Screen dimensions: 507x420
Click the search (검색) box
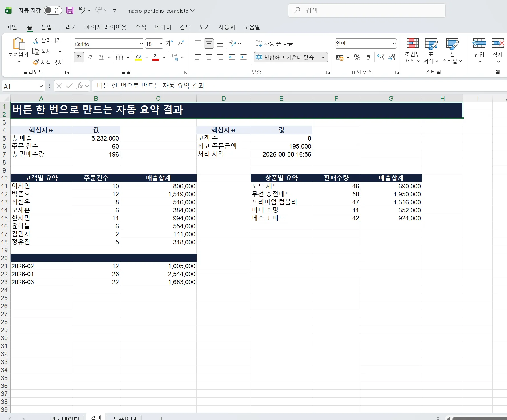pos(367,10)
